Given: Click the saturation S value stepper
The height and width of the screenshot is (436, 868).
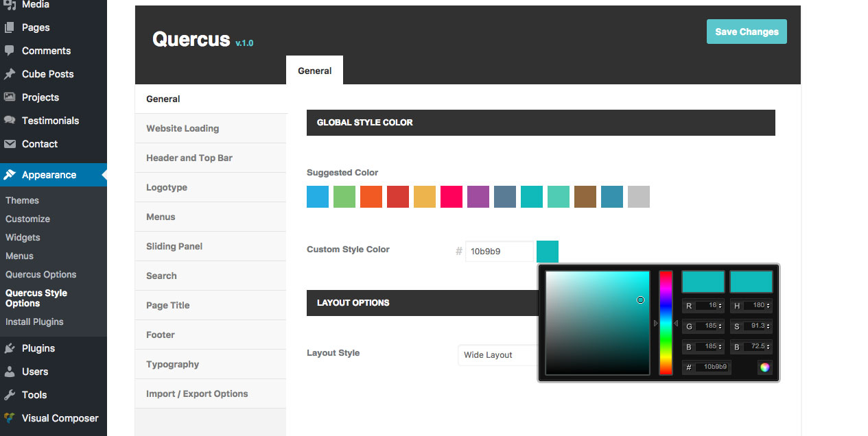Looking at the screenshot, I should pyautogui.click(x=768, y=326).
